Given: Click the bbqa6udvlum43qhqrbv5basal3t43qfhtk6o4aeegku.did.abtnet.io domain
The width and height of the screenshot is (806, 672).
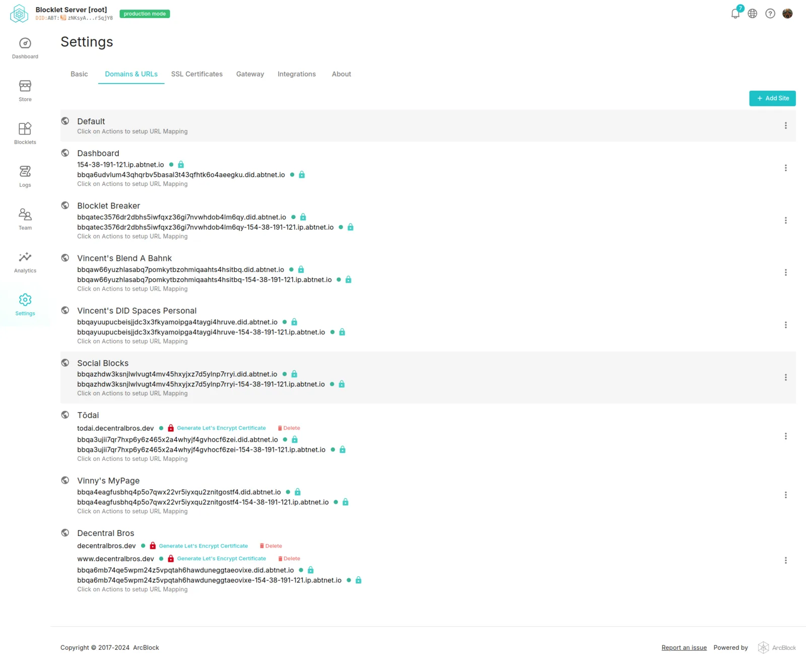Looking at the screenshot, I should click(x=181, y=175).
